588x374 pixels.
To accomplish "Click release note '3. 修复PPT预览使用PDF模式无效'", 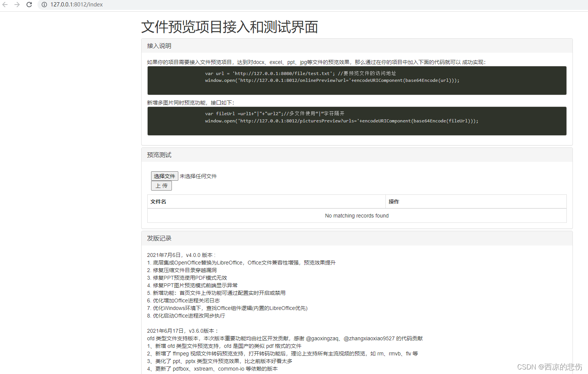I will pos(187,278).
